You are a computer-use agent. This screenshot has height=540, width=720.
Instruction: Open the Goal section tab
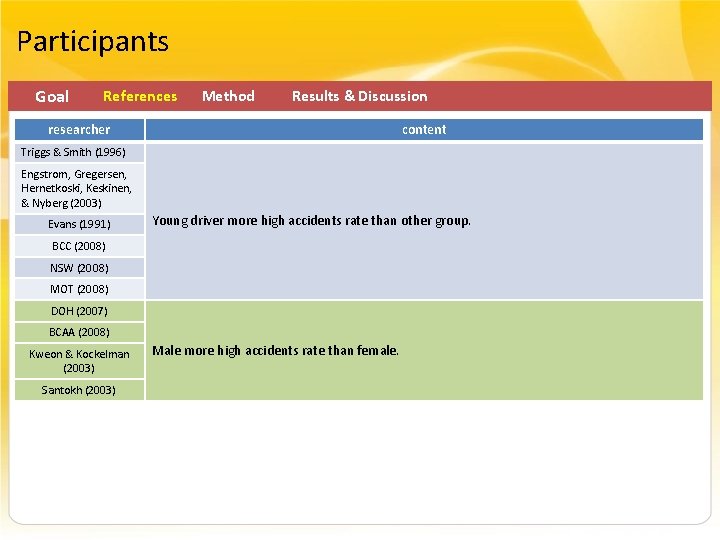coord(52,96)
